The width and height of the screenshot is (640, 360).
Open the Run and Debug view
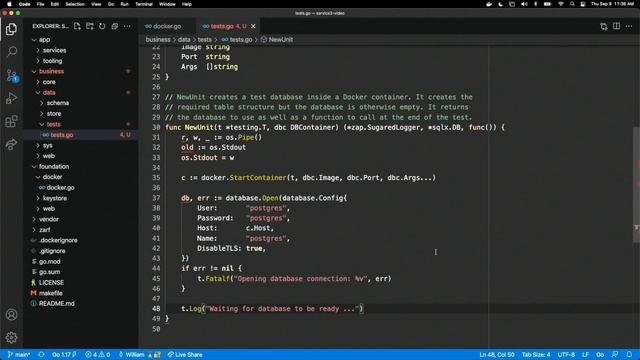click(x=11, y=98)
